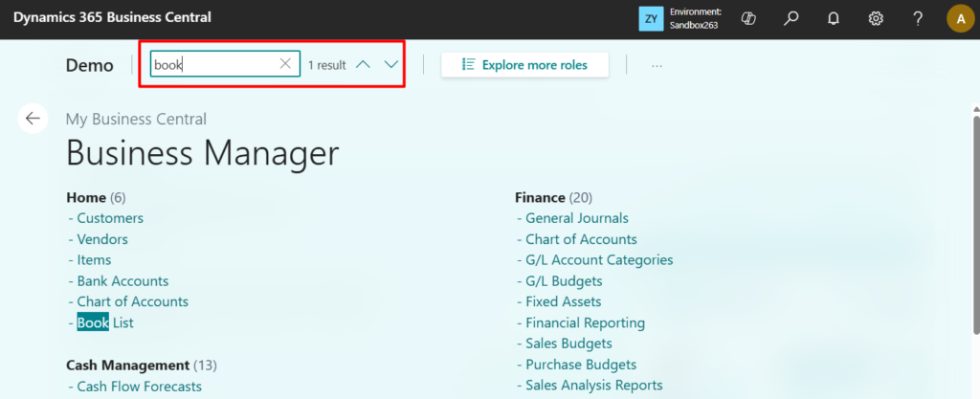Select the Demo company name
This screenshot has height=399, width=980.
(x=90, y=65)
